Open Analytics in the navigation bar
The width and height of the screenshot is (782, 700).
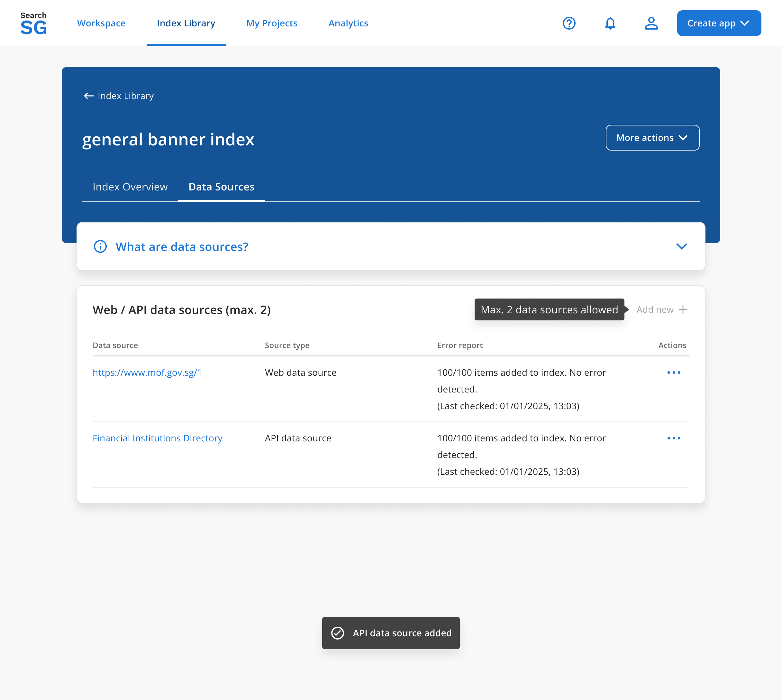(348, 23)
